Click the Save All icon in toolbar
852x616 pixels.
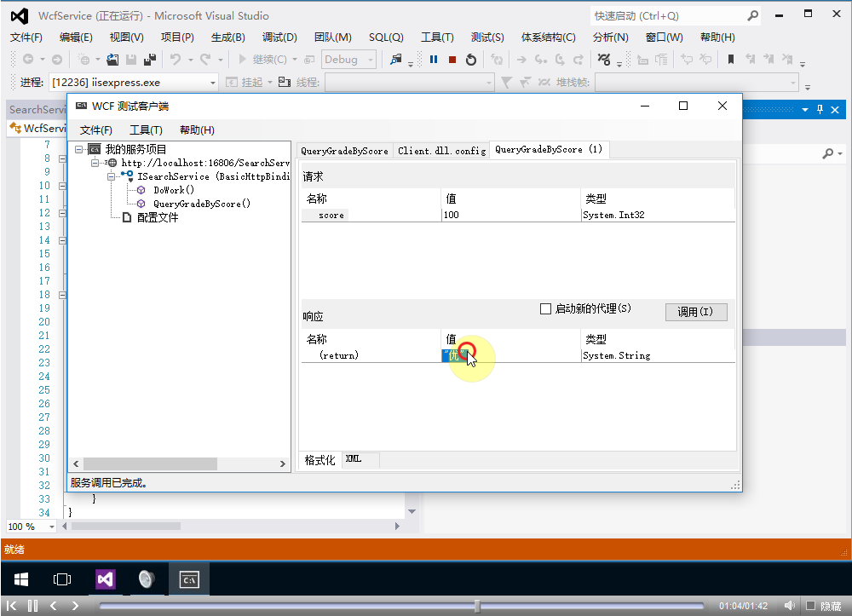coord(150,60)
